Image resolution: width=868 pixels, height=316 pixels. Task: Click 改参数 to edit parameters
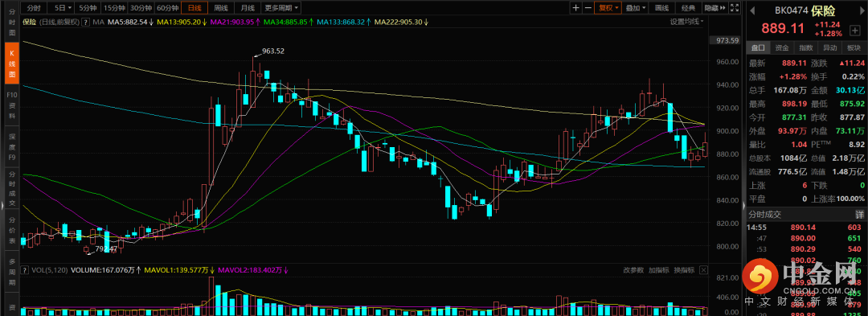click(633, 270)
